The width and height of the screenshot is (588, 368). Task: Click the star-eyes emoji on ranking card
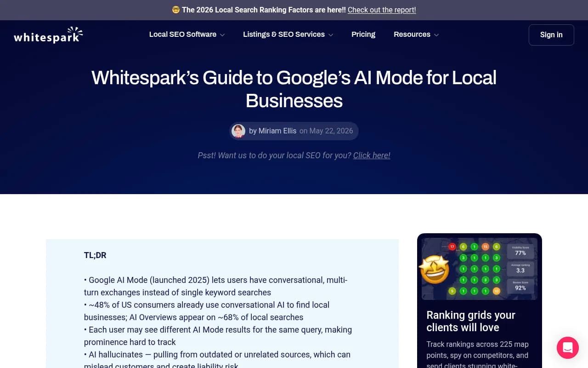[x=435, y=270]
